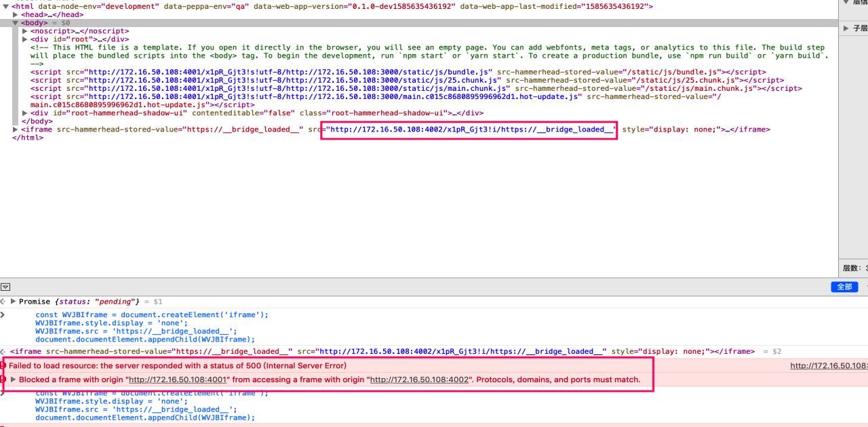
Task: Expand the root-hammerhead-shadow-ui div node
Action: coord(25,113)
